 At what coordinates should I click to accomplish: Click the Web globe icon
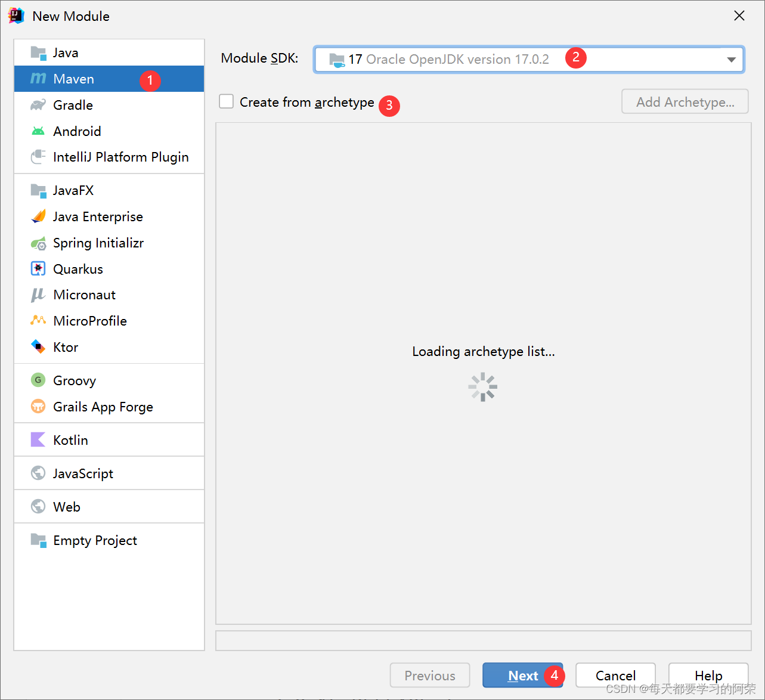coord(38,507)
